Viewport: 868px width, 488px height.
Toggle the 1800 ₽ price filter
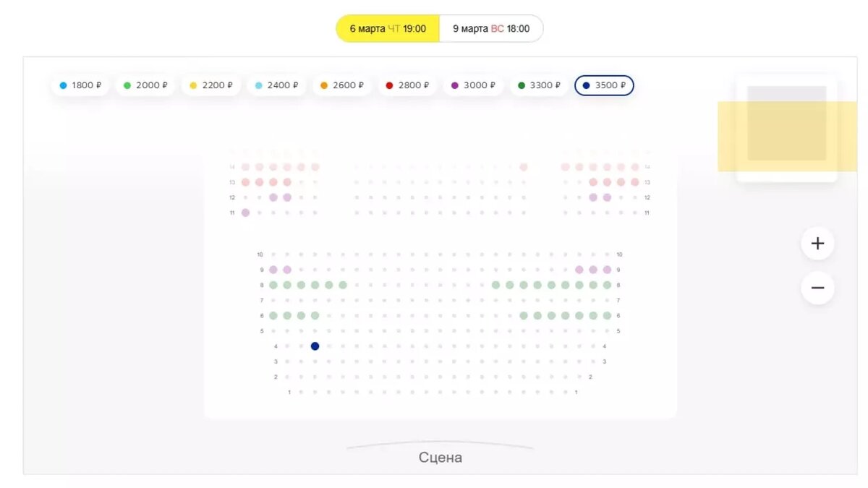80,85
